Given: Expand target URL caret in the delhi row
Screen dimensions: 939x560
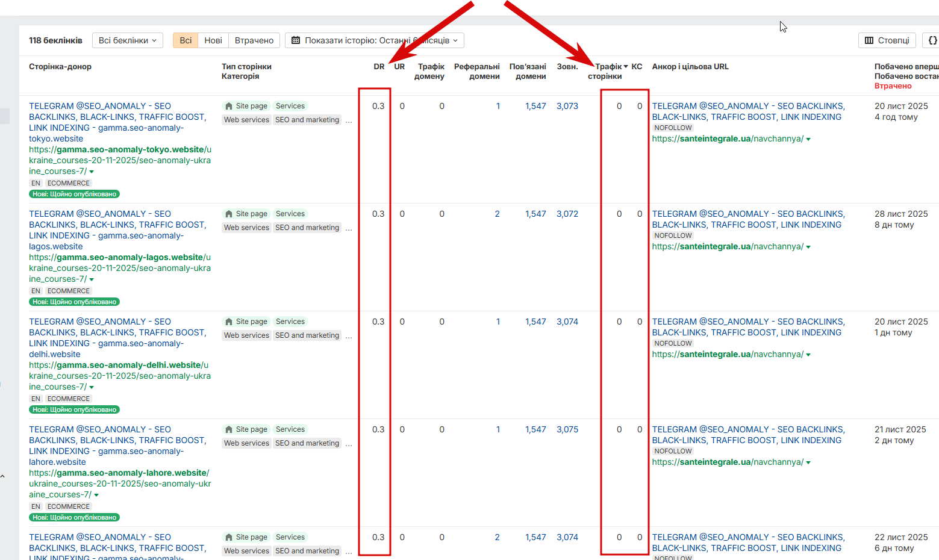Looking at the screenshot, I should click(808, 355).
